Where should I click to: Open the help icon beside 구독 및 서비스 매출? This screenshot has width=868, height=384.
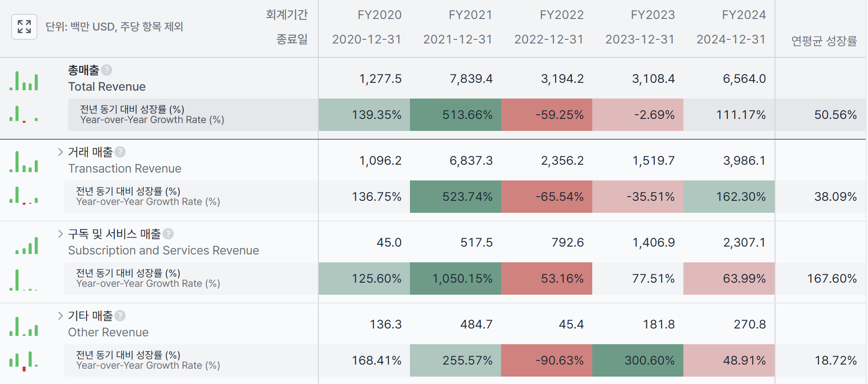(x=168, y=234)
